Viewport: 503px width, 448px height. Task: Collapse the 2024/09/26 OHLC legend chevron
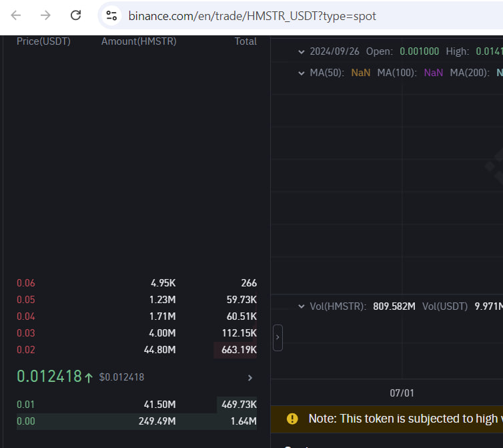302,51
